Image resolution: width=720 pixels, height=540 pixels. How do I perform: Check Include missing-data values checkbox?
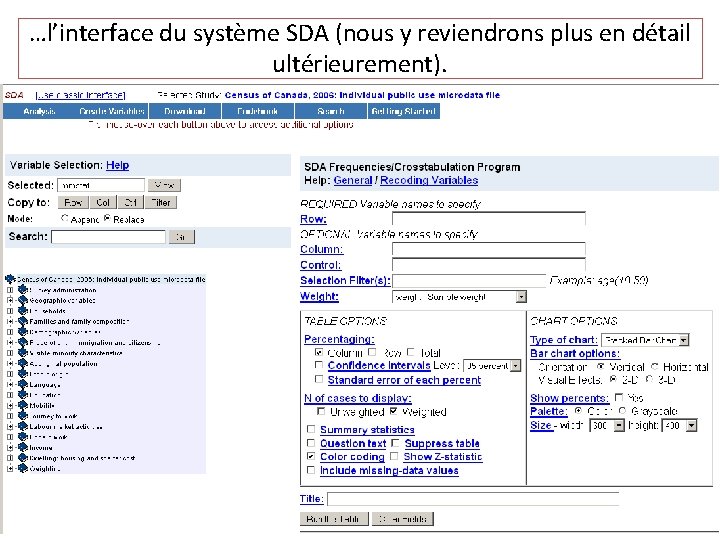coord(311,470)
